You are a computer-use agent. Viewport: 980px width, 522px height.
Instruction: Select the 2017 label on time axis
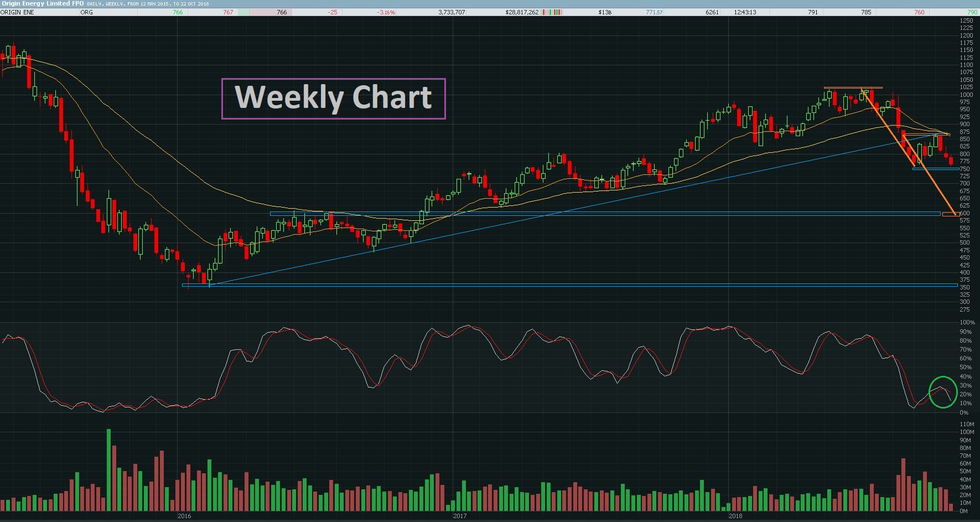(x=460, y=516)
